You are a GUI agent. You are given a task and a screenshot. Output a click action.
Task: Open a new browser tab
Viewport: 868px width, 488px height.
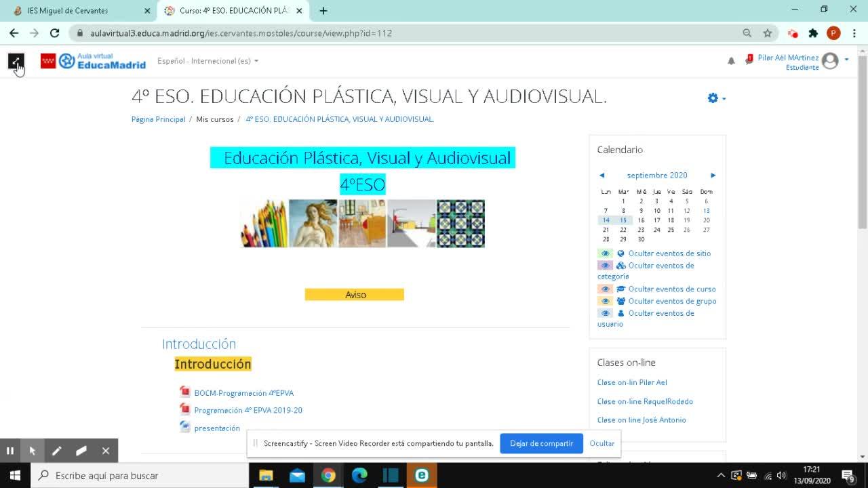(x=323, y=11)
